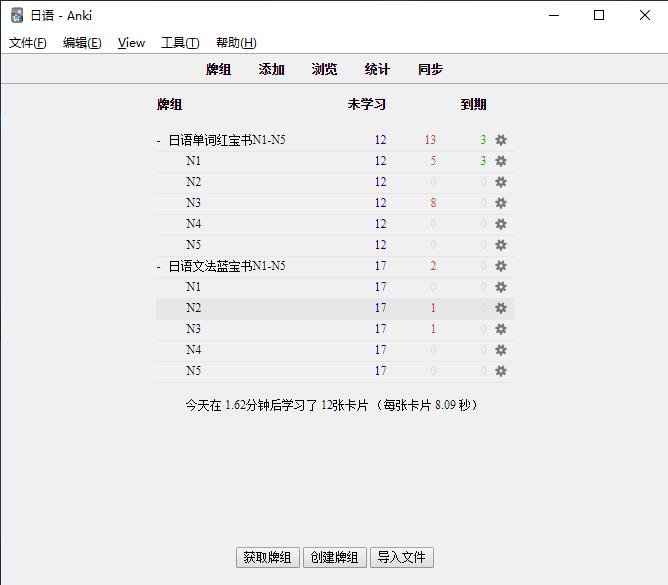Open N4 subdeck of 日语文法蓝宝书
668x585 pixels.
click(x=193, y=350)
